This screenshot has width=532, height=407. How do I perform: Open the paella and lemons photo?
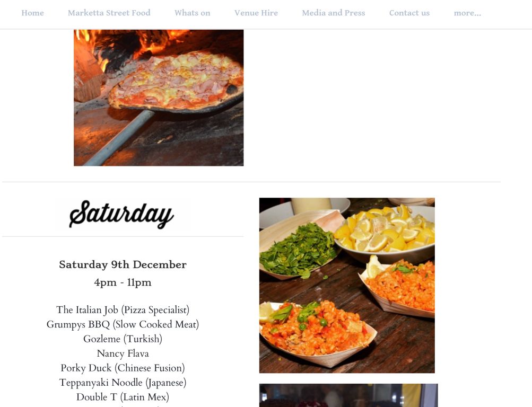click(x=347, y=285)
